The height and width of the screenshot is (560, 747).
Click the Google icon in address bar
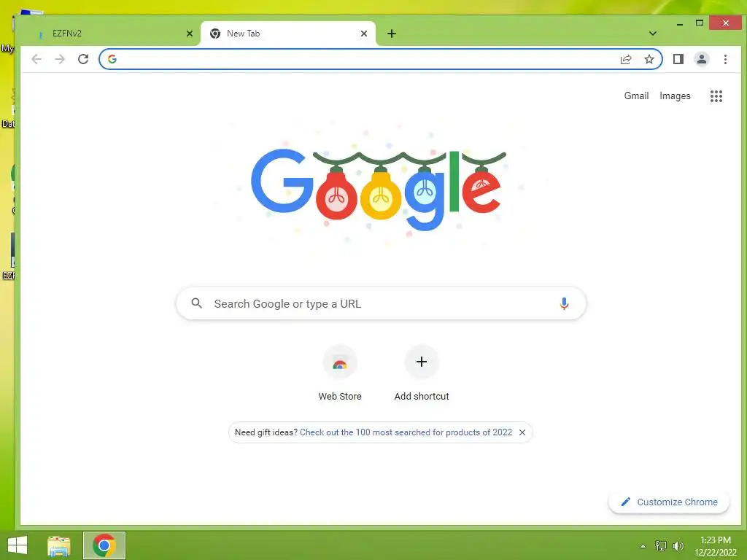(112, 59)
